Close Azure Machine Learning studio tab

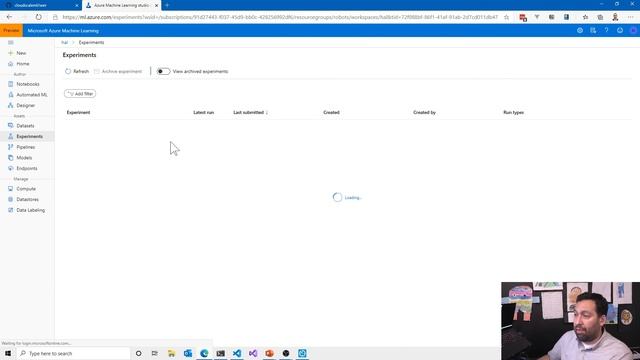(156, 5)
